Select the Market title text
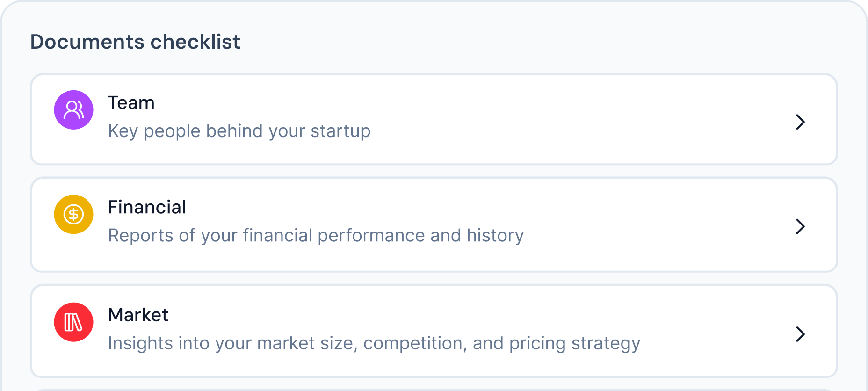 tap(138, 315)
